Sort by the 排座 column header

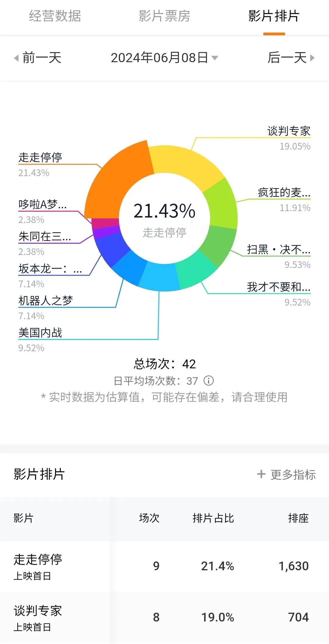(x=298, y=518)
